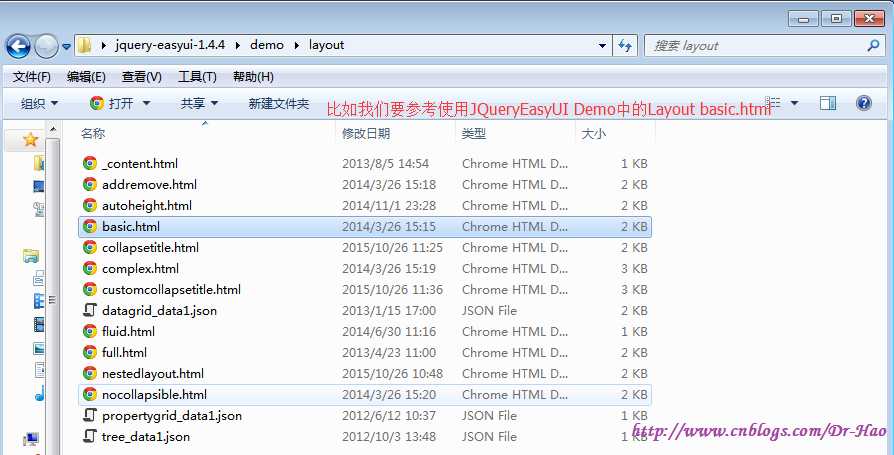The width and height of the screenshot is (894, 455).
Task: Select the file name complex.html
Action: click(x=140, y=269)
